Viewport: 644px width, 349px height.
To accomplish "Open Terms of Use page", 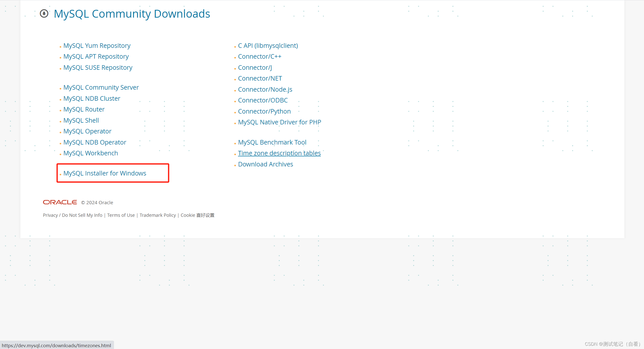I will click(121, 215).
